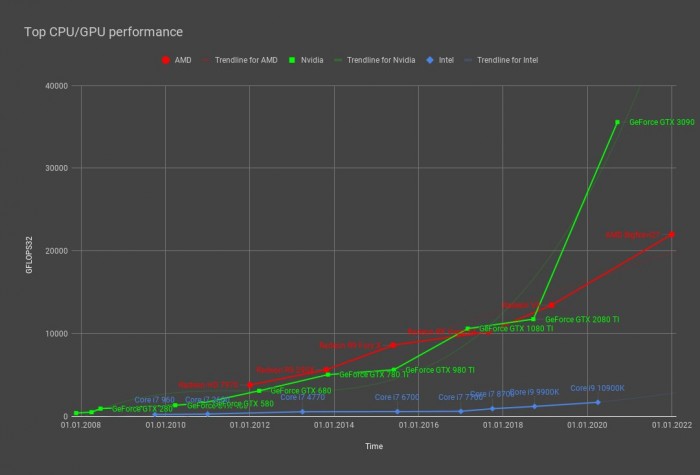
Task: Click the green Nvidia legend square
Action: [x=292, y=60]
